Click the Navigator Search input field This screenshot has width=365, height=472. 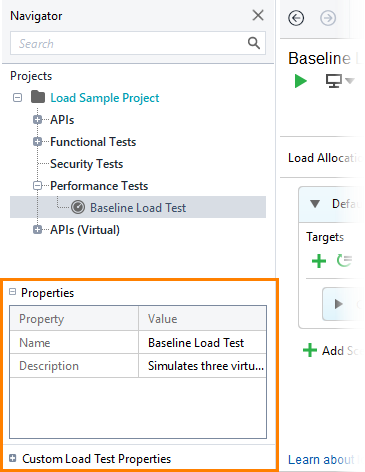point(138,43)
